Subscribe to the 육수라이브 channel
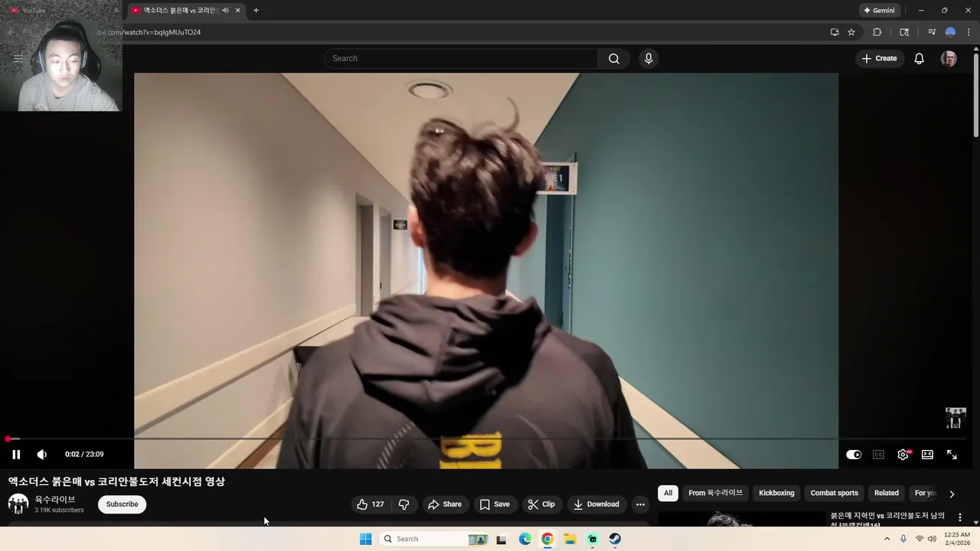 click(x=122, y=504)
